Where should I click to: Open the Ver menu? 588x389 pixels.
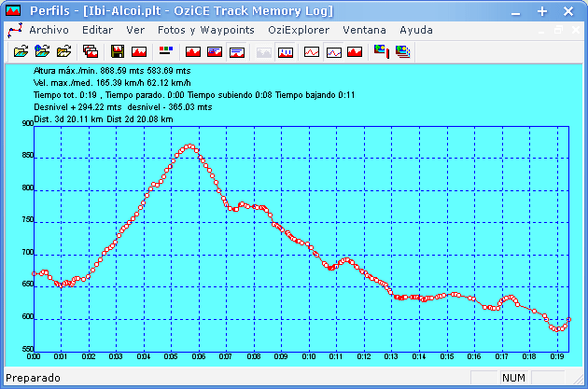pos(135,30)
